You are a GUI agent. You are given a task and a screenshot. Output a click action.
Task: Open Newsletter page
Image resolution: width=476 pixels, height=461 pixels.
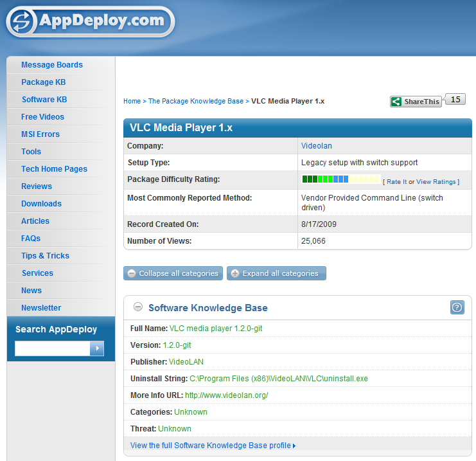click(41, 307)
